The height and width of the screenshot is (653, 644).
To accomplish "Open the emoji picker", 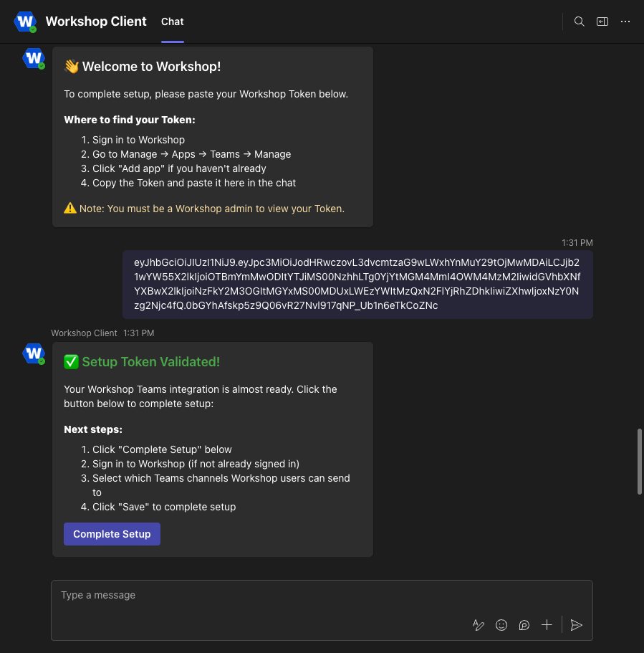I will tap(501, 625).
